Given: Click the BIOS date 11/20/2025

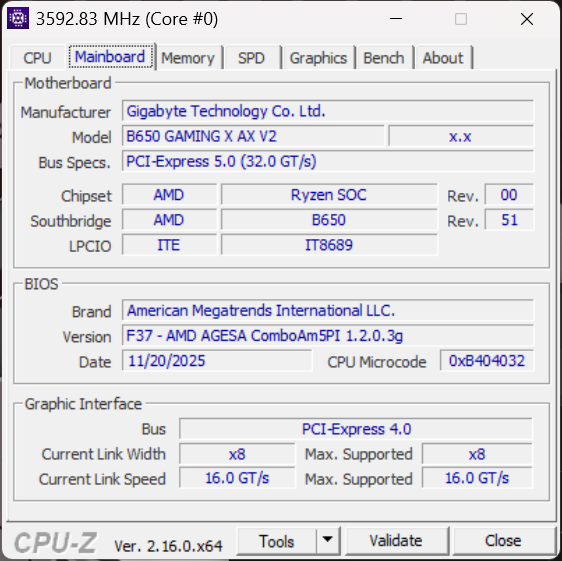Looking at the screenshot, I should [x=217, y=361].
